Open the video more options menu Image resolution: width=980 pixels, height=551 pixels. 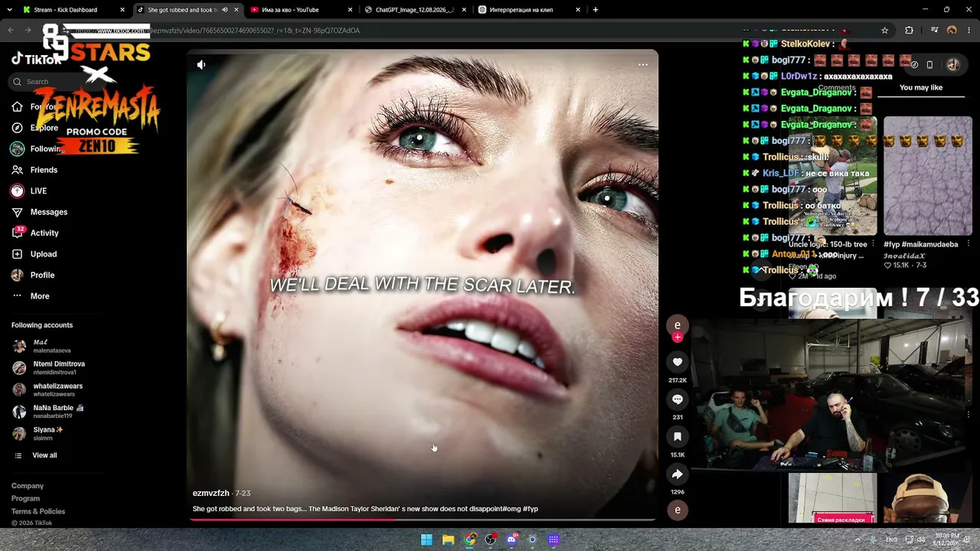click(643, 65)
